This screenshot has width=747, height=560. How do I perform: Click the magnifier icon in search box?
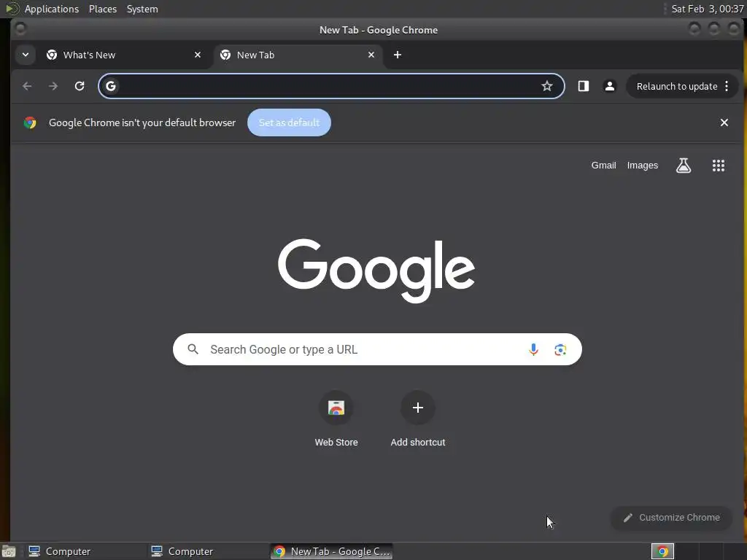tap(193, 349)
